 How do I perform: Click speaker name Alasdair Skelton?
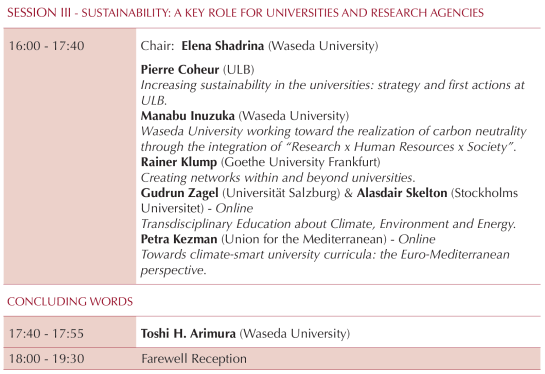(402, 193)
